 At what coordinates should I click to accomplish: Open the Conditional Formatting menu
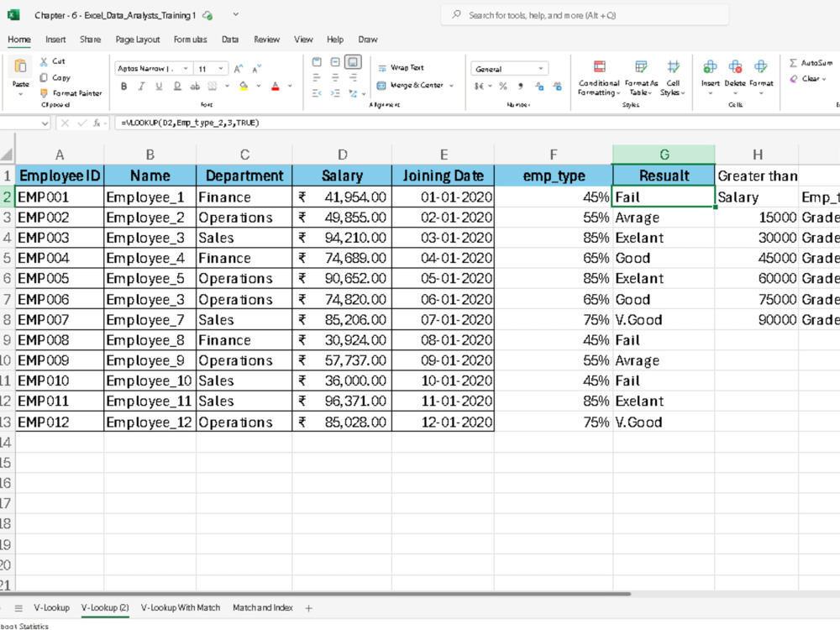coord(599,77)
